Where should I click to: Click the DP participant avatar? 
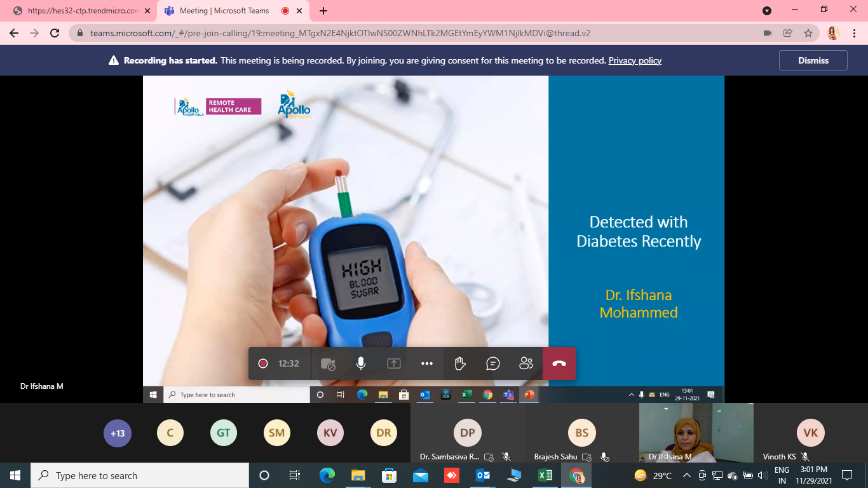click(468, 433)
